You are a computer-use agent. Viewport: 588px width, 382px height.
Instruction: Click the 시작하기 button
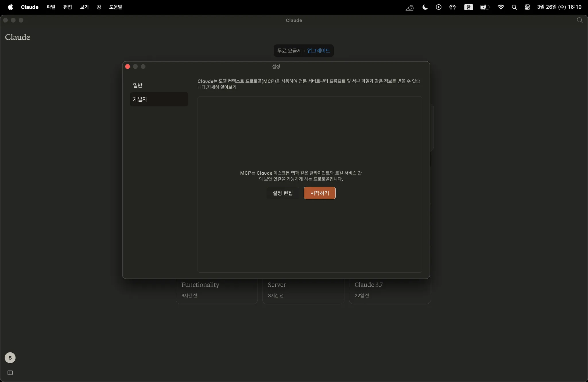[x=320, y=193]
